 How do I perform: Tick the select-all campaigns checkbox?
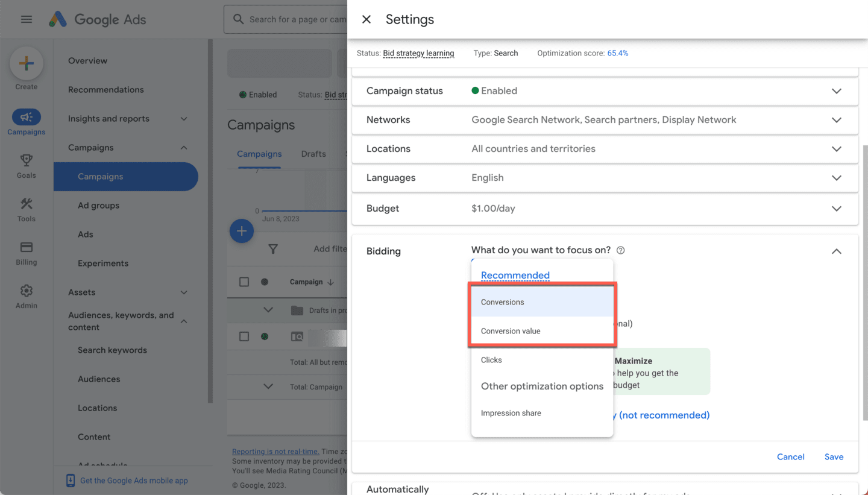tap(244, 282)
